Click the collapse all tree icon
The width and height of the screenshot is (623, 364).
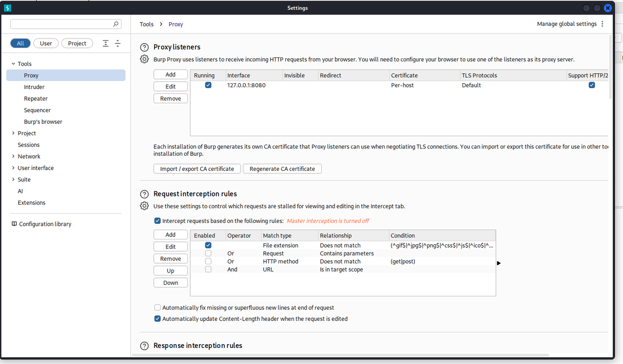(x=118, y=43)
